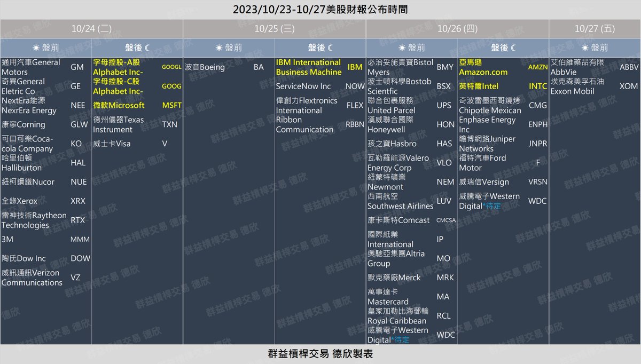Click the title 2023/10/23-10/27美股財報公布時間

click(320, 10)
